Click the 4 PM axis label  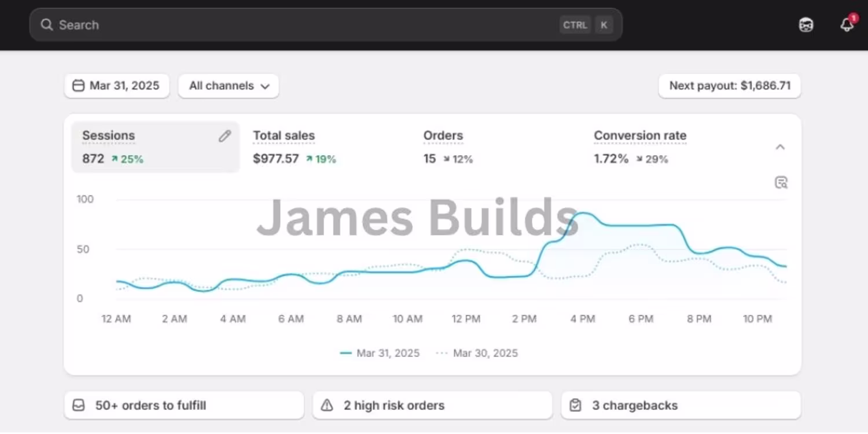[583, 319]
